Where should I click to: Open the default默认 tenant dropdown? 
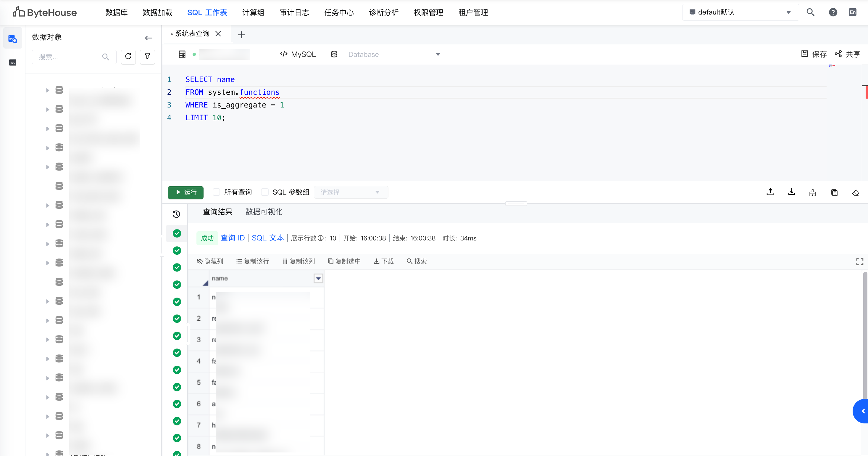pyautogui.click(x=740, y=12)
